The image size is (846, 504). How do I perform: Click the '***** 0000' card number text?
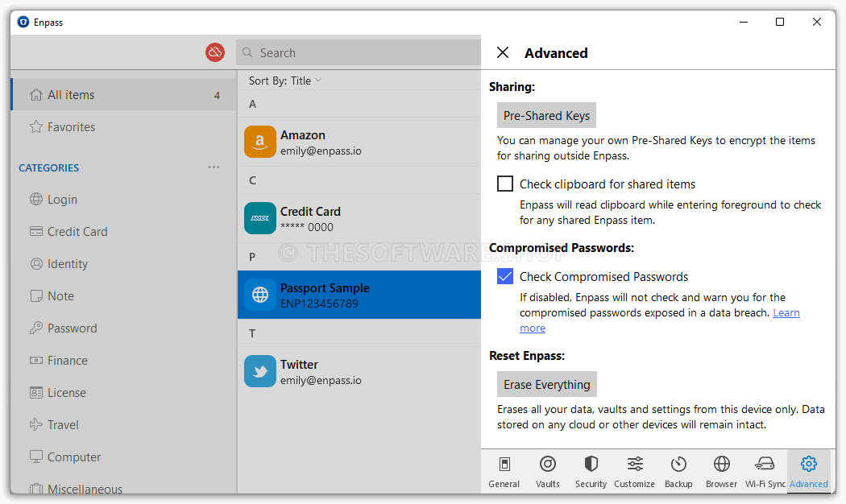pyautogui.click(x=306, y=227)
